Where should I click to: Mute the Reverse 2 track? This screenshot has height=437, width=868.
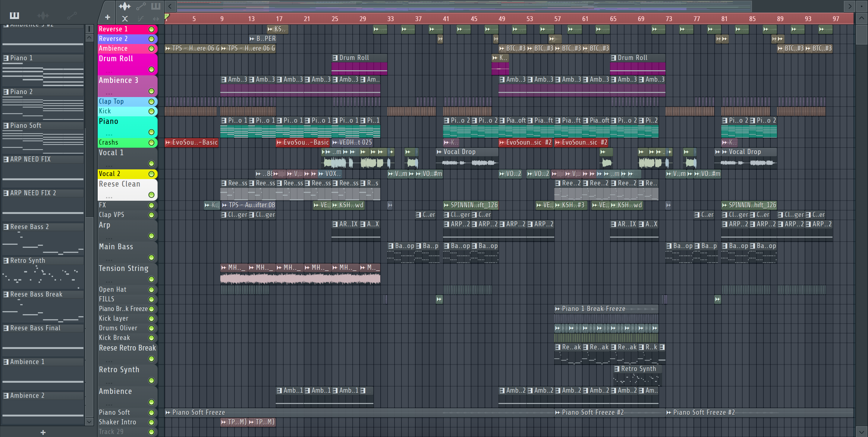pos(151,39)
